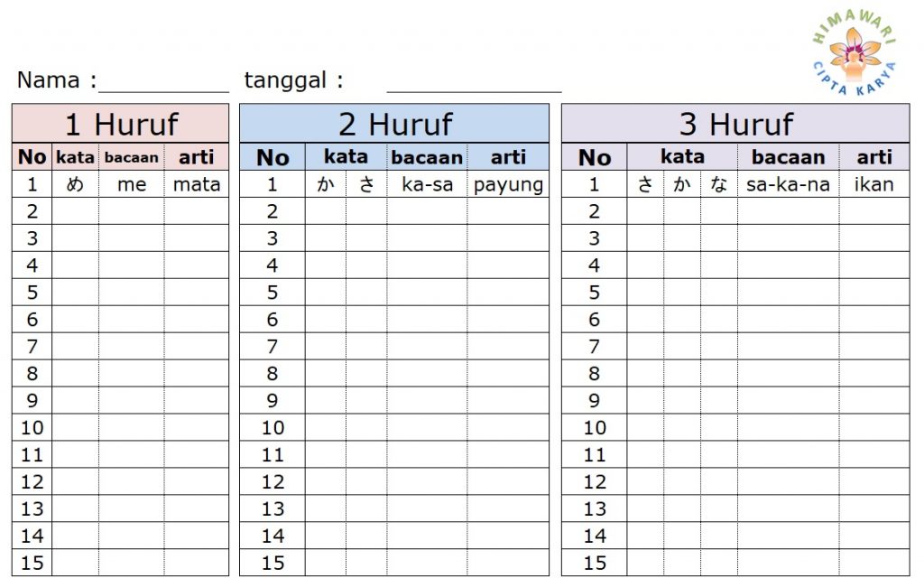Screen dimensions: 924x587
Task: Select the "1 Huruf" pink table header
Action: pyautogui.click(x=121, y=124)
